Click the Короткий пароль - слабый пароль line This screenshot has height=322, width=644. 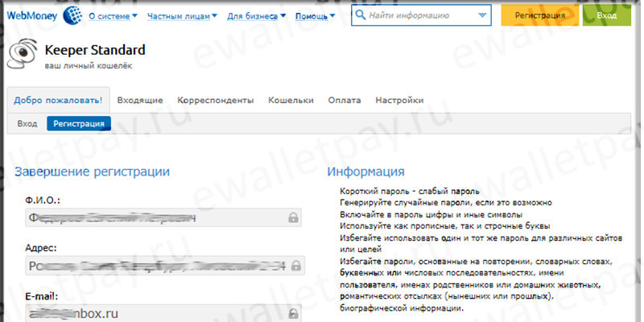coord(410,192)
